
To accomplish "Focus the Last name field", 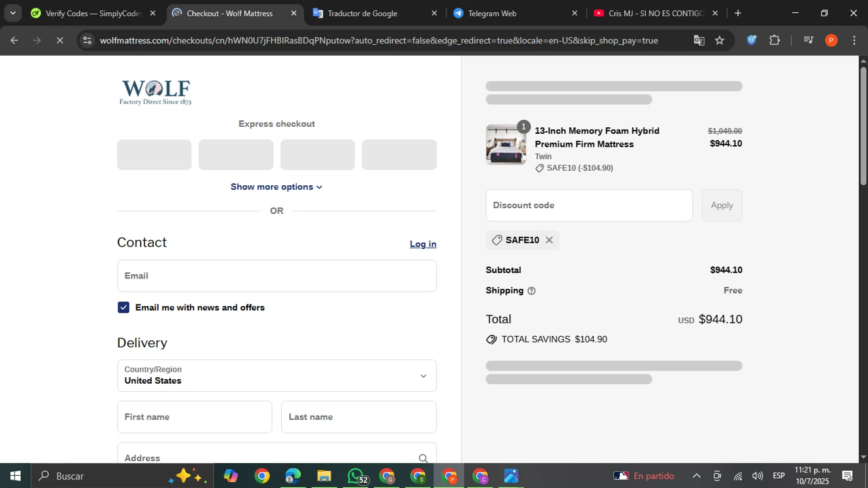I will coord(359,417).
